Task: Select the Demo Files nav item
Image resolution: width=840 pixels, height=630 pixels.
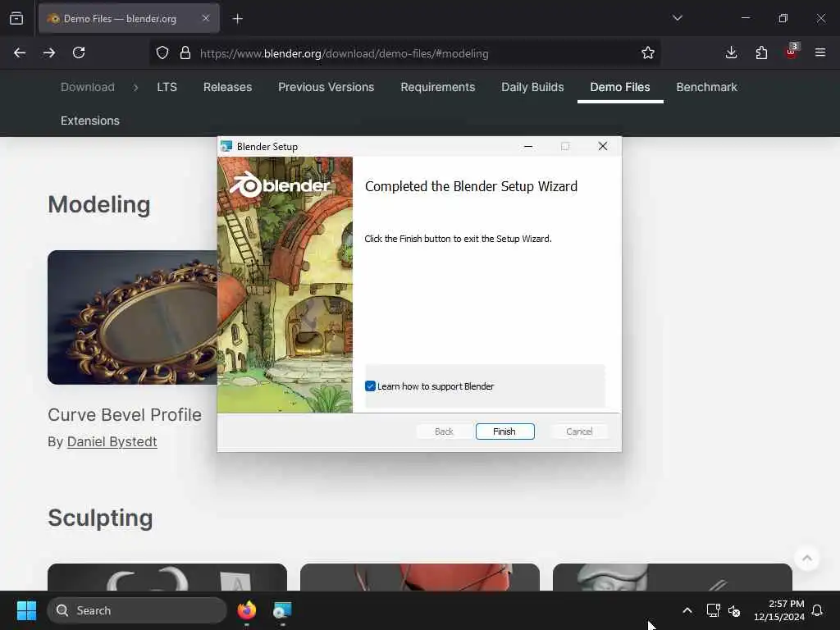Action: coord(620,87)
